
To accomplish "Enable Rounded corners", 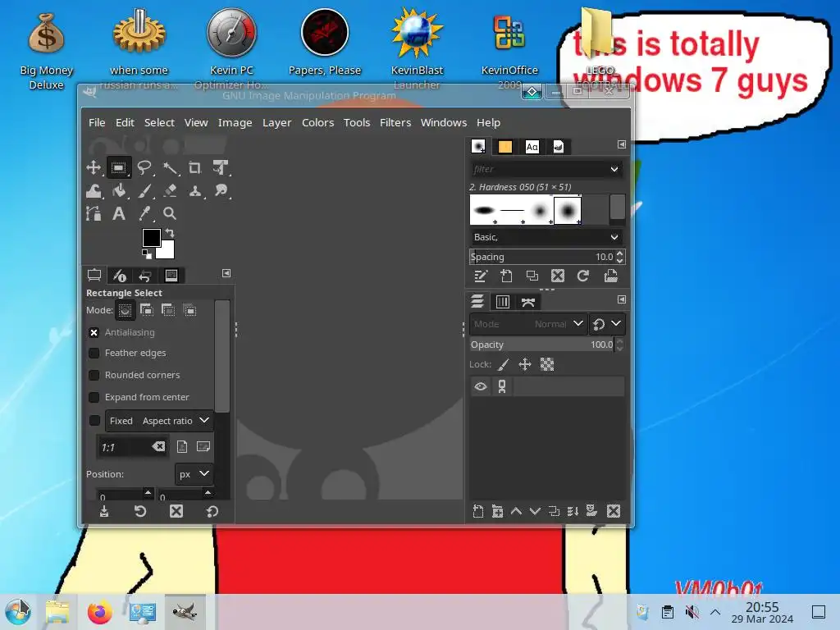I will click(x=94, y=375).
